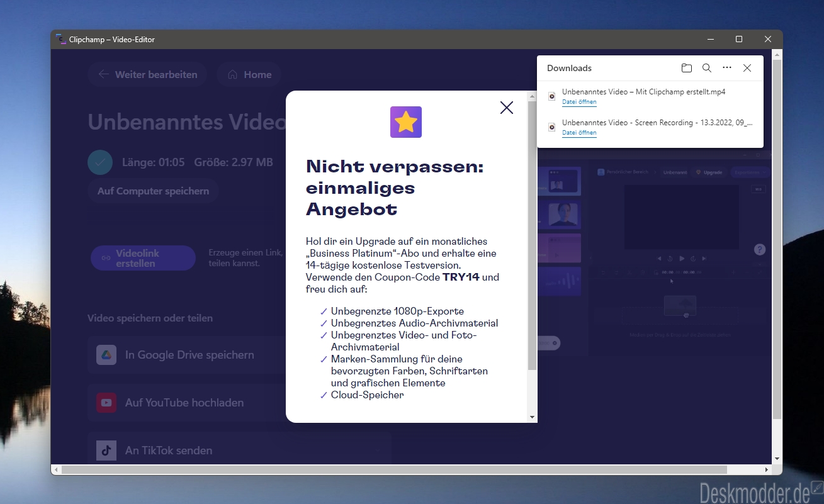Close the Clipchamp window
The width and height of the screenshot is (824, 504).
(768, 39)
